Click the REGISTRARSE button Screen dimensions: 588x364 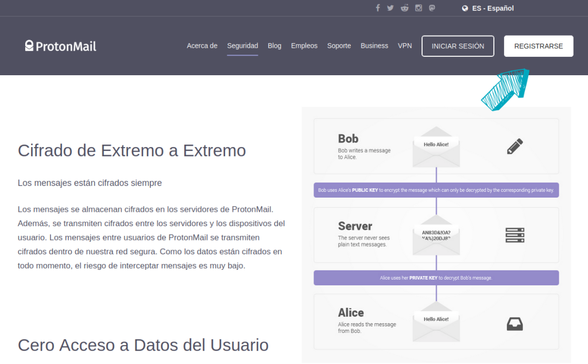(x=539, y=46)
